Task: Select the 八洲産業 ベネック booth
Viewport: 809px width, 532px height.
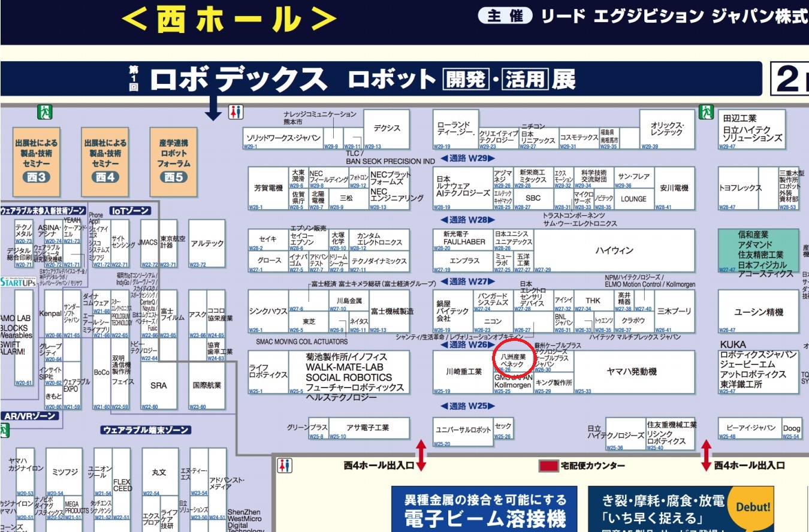Action: point(513,361)
